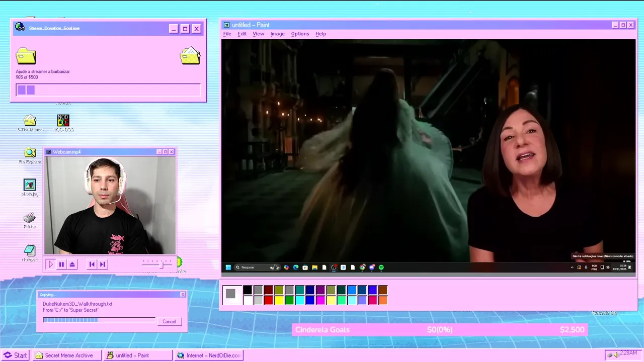Click the File Explorer icon in video taskbar
Screen dimensions: 644x362
tap(315, 267)
